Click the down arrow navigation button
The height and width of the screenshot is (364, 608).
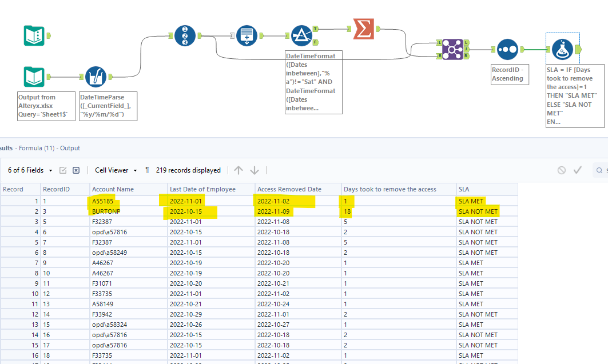[254, 170]
